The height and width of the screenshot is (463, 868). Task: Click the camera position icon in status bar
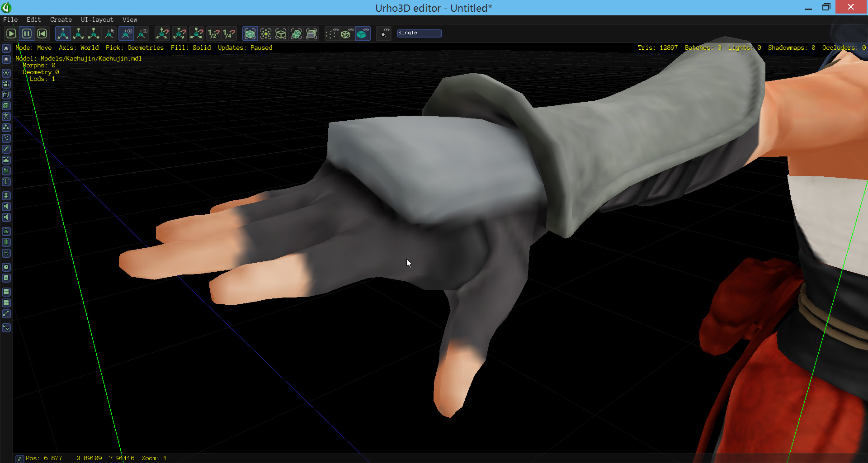19,458
